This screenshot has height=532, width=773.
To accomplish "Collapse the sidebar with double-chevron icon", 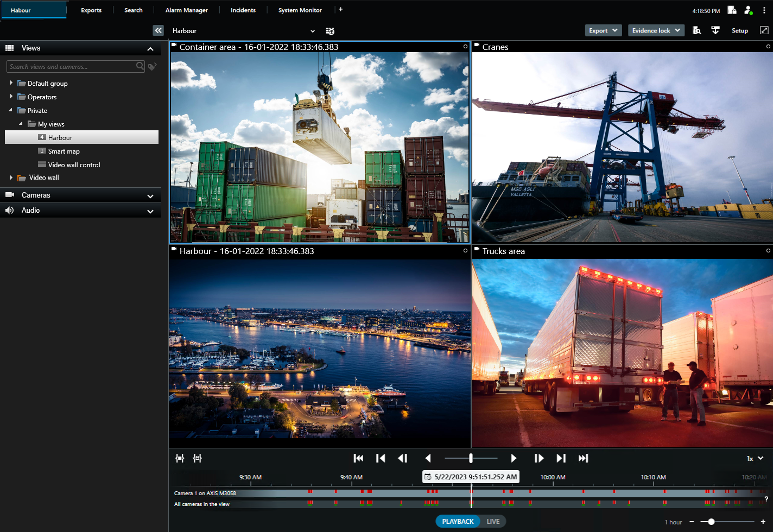I will (158, 30).
